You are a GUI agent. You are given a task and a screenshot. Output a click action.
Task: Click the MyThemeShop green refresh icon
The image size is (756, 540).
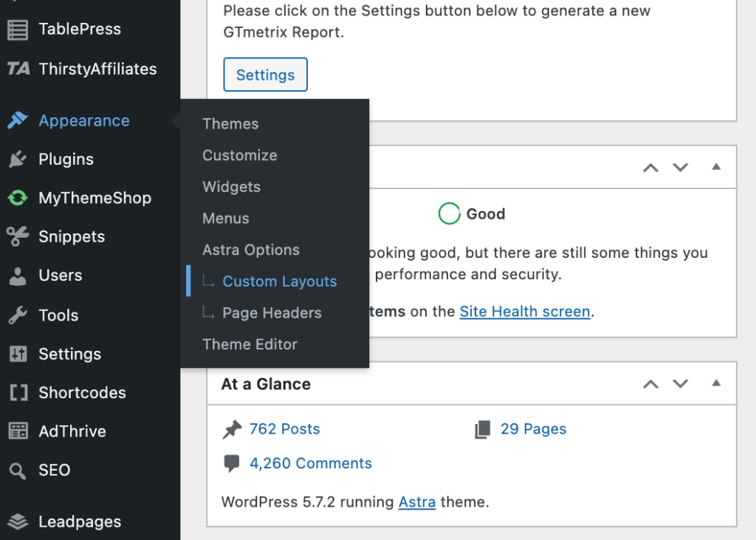click(x=18, y=198)
